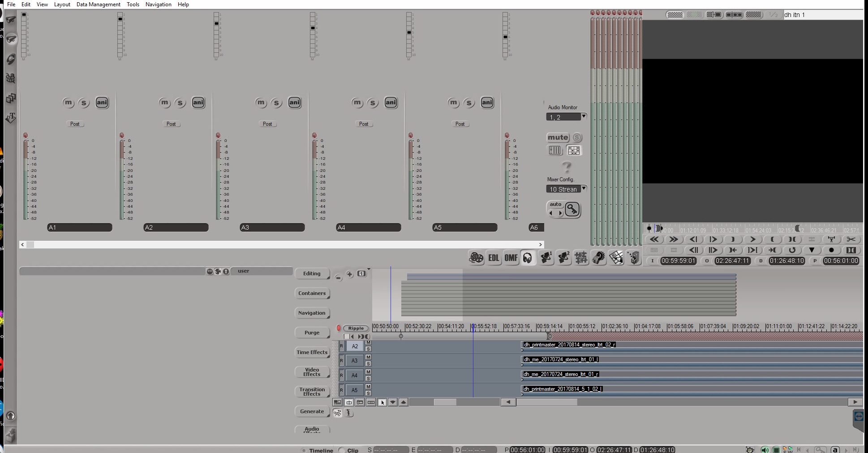Open the Mixer Config 10 Stream dropdown
The image size is (868, 453).
click(x=566, y=189)
